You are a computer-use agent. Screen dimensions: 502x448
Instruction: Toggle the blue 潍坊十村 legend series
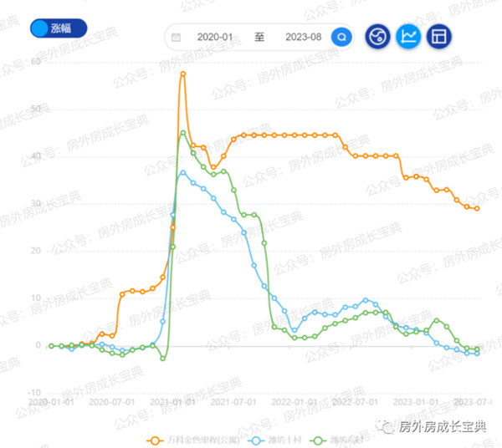(274, 440)
